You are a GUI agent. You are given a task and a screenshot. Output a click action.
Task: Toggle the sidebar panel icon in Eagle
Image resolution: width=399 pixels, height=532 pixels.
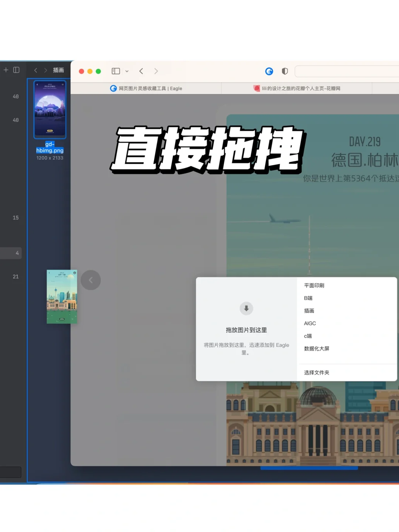tap(16, 70)
